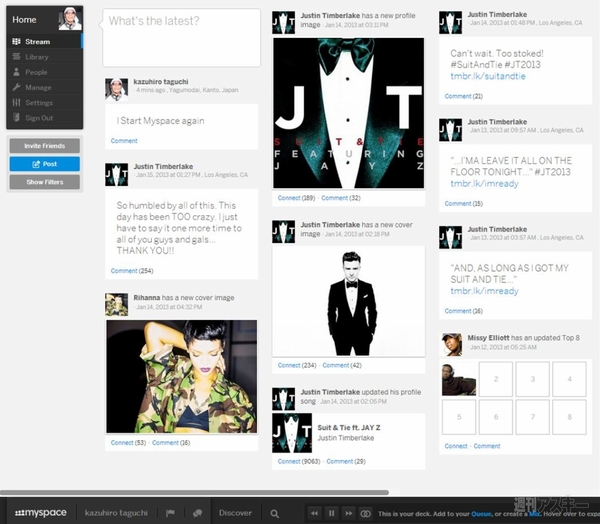Click the Suit & Tie song artwork thumbnail
The height and width of the screenshot is (524, 600).
click(x=292, y=433)
